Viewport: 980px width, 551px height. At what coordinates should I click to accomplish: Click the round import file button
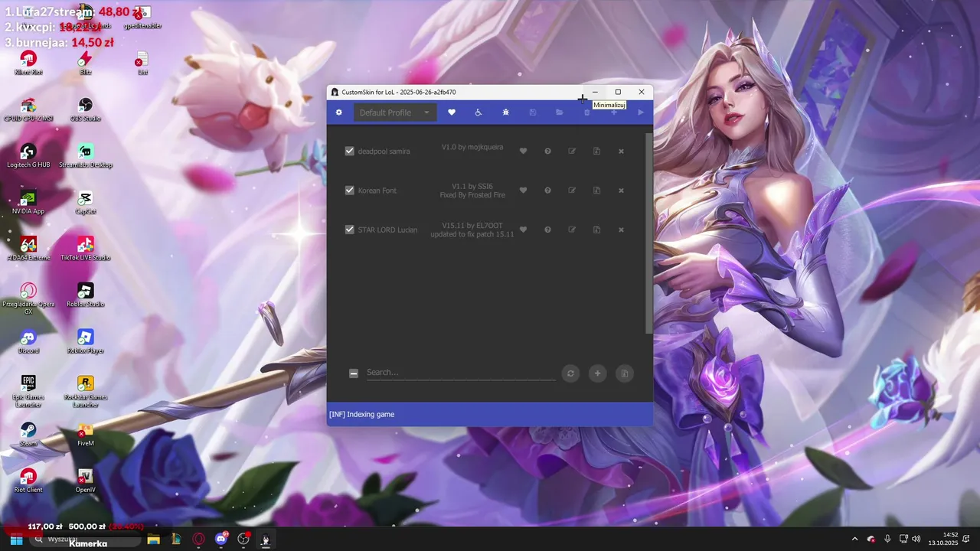point(625,373)
